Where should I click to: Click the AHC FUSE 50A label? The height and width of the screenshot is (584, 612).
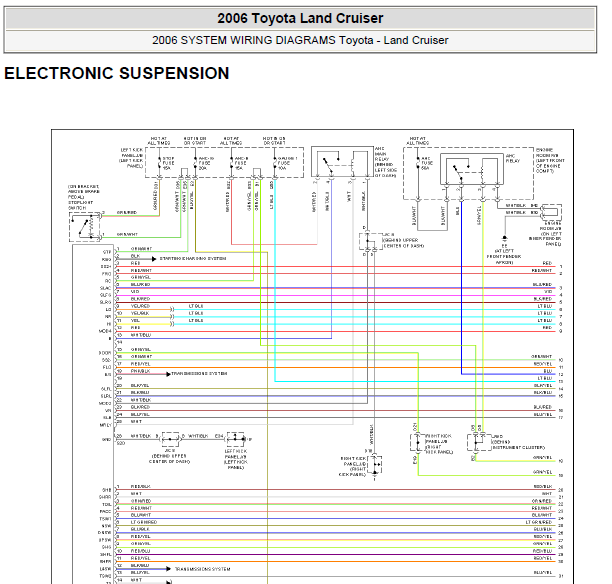point(427,163)
